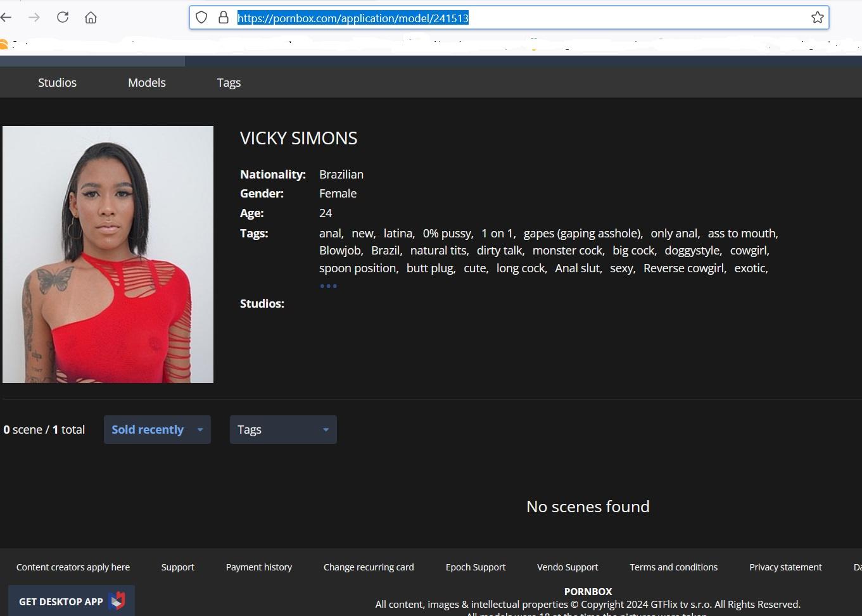Reload the page with the refresh icon
This screenshot has height=616, width=862.
tap(63, 17)
